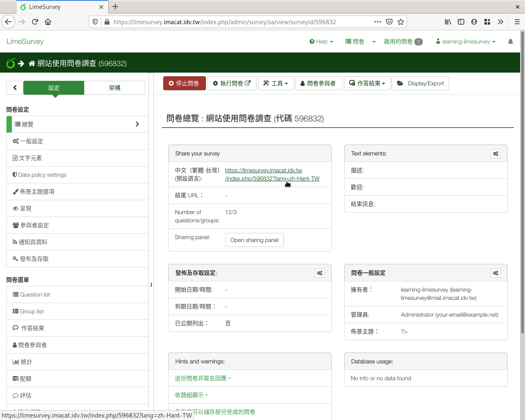
Task: Click the 停止問卷 stop survey button
Action: point(185,83)
